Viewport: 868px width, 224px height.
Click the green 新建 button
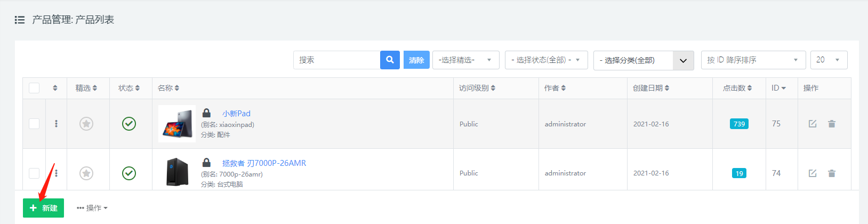pyautogui.click(x=43, y=208)
